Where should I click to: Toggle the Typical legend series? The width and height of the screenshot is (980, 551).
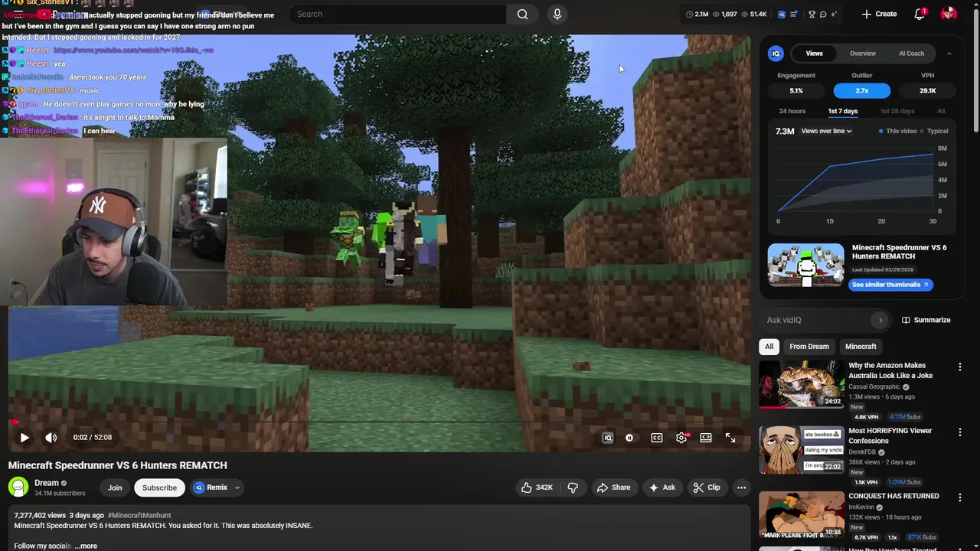(934, 131)
